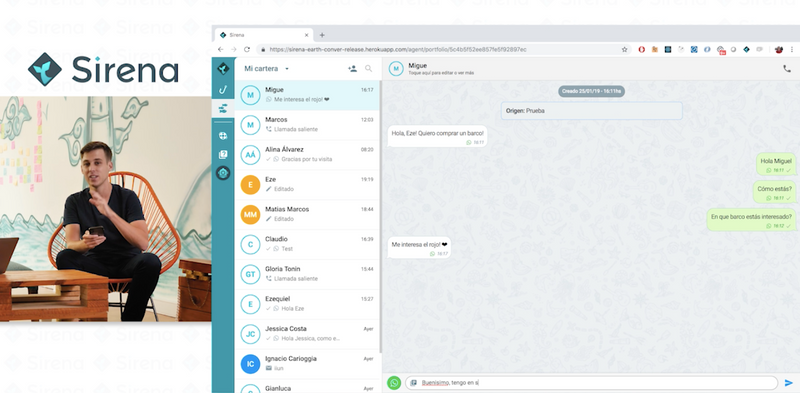This screenshot has height=393, width=800.
Task: Click the phone call icon in chat header
Action: 787,68
